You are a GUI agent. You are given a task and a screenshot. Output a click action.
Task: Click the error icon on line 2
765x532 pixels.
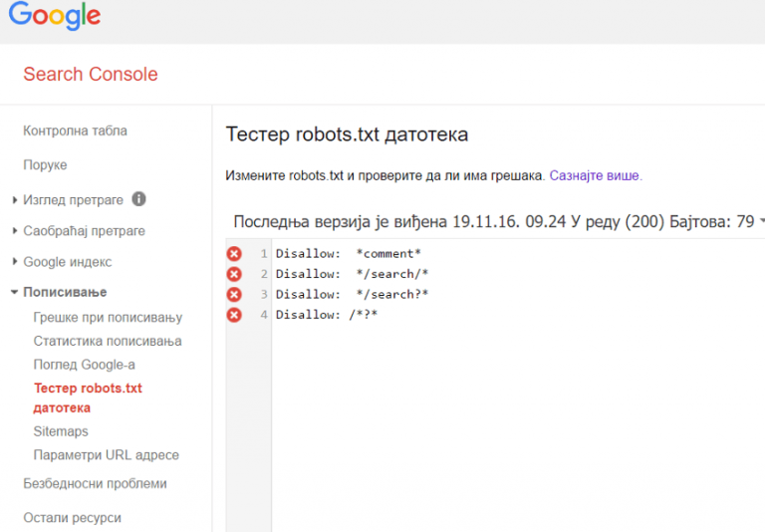click(234, 274)
